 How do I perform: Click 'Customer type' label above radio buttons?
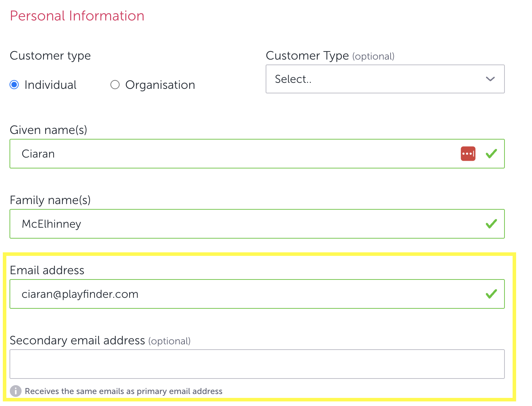tap(50, 56)
